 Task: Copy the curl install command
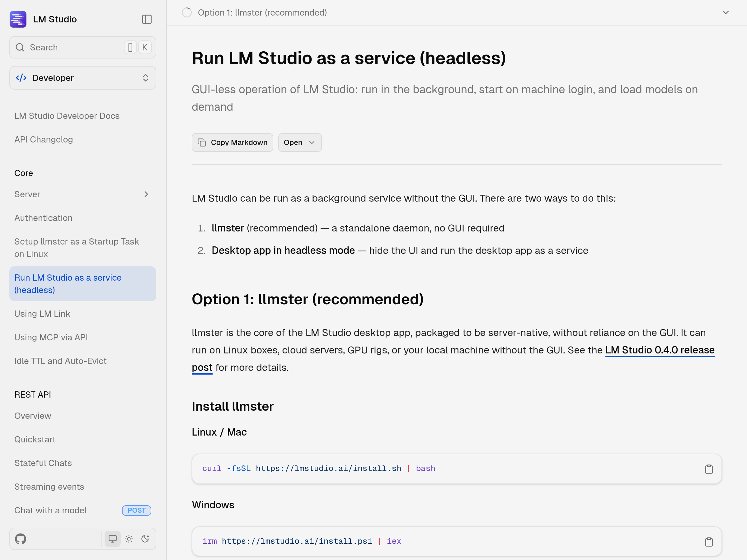[709, 469]
